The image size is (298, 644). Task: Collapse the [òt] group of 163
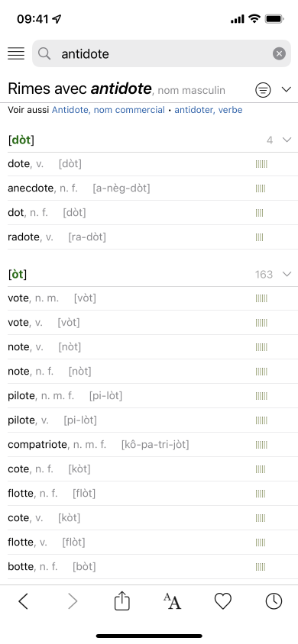[287, 274]
